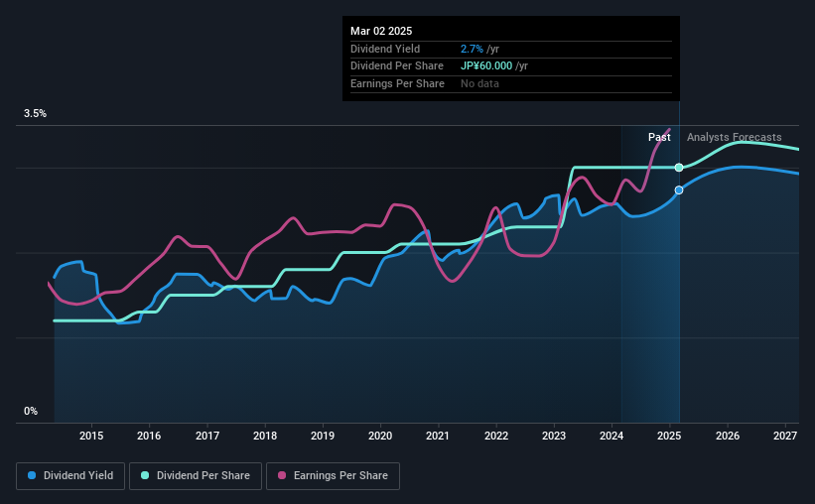
Task: Click the 'Past' label on the chart
Action: 659,137
